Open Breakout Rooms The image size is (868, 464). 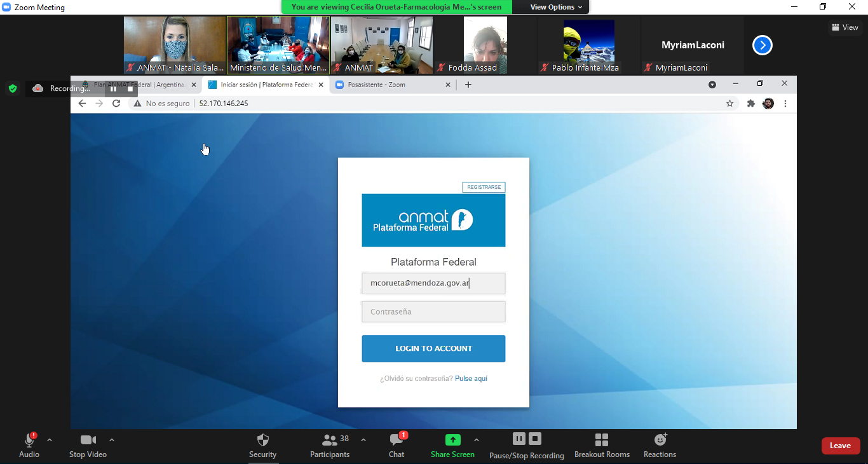[x=602, y=446]
